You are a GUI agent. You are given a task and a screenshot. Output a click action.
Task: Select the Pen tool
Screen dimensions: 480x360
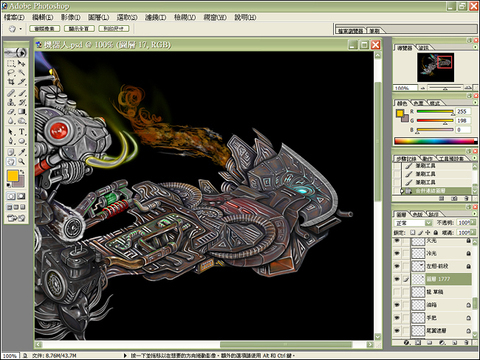11,141
